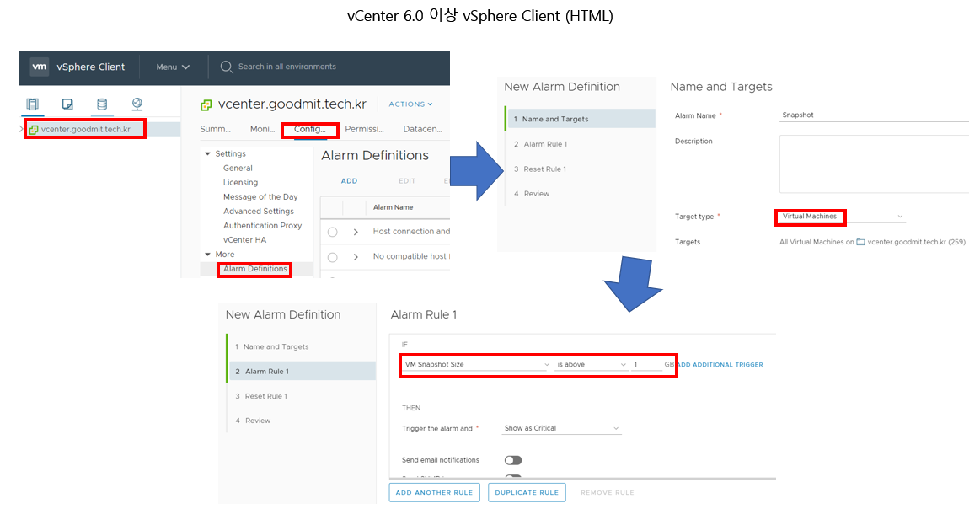Open Alarm Definitions
Viewport: 980px width, 509px height.
pos(255,269)
